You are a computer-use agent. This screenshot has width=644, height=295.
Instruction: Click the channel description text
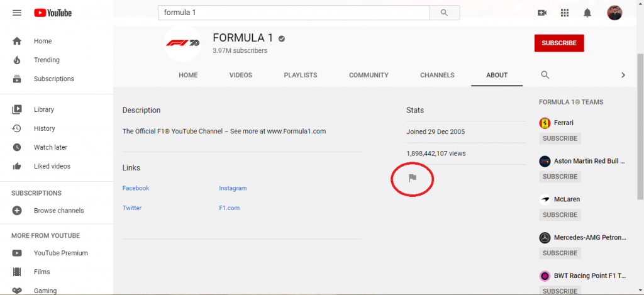[225, 131]
